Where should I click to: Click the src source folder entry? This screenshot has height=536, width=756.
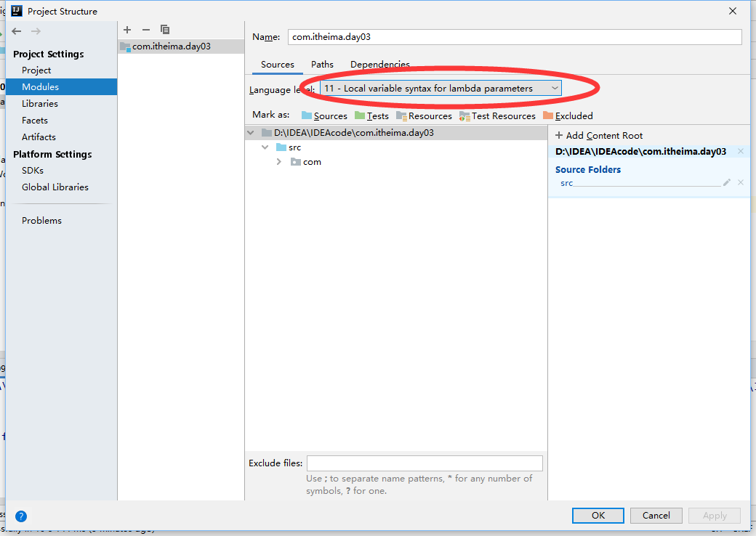[566, 183]
